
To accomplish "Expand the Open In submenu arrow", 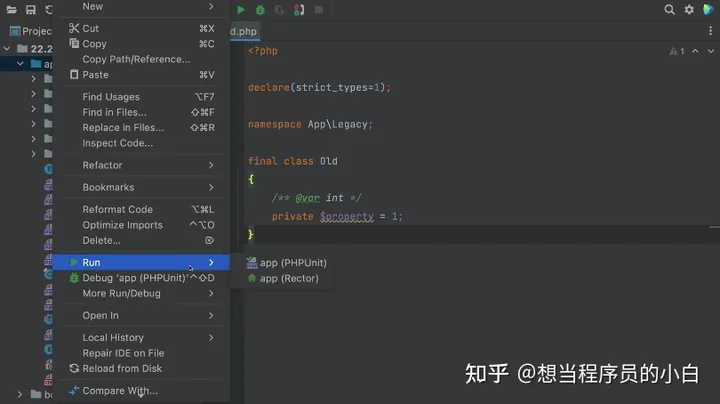I will (x=211, y=315).
